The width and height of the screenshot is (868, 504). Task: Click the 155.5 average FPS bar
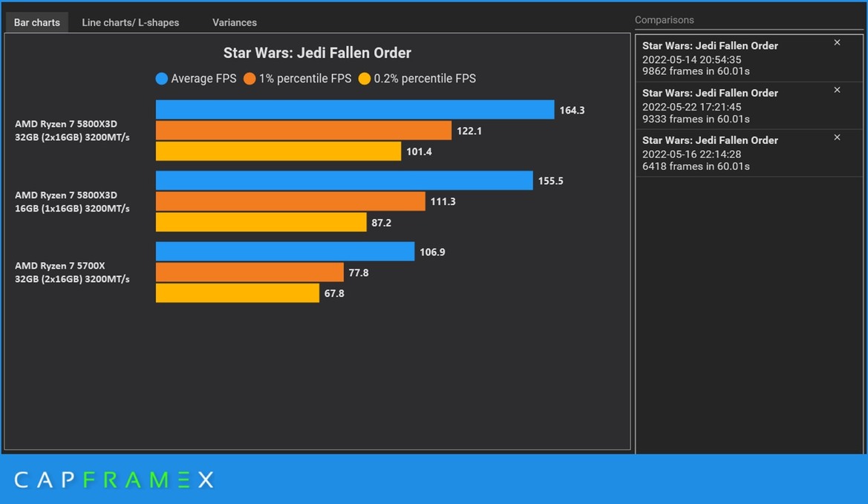pyautogui.click(x=345, y=180)
